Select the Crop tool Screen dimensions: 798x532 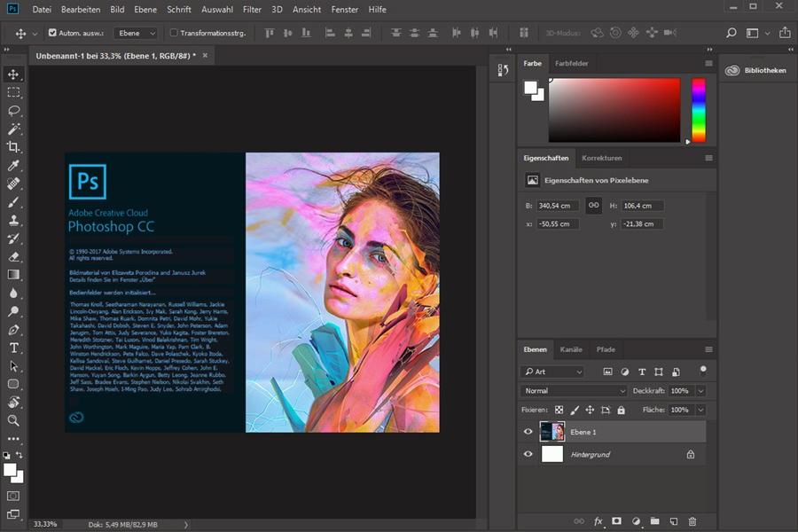pos(13,147)
